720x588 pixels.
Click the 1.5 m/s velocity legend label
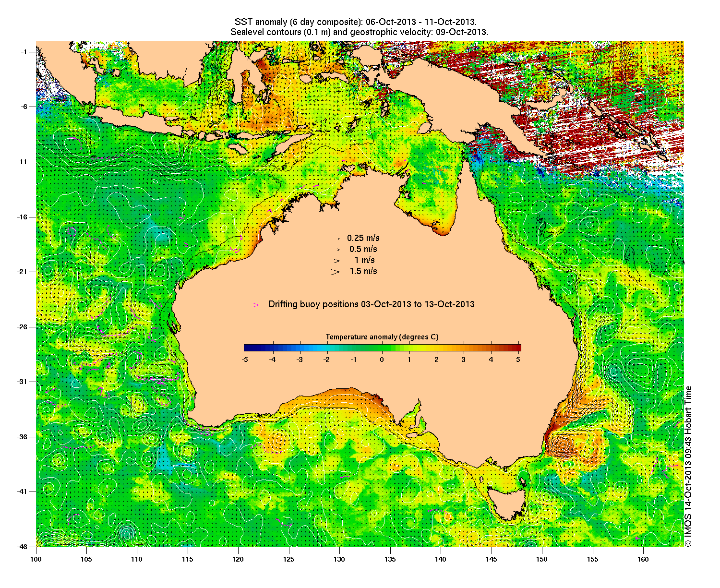[x=363, y=271]
